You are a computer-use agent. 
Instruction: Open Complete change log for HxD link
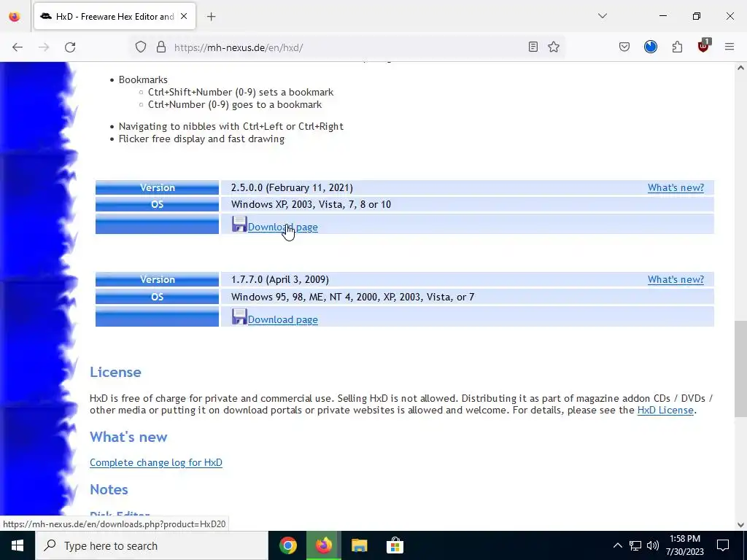[156, 462]
